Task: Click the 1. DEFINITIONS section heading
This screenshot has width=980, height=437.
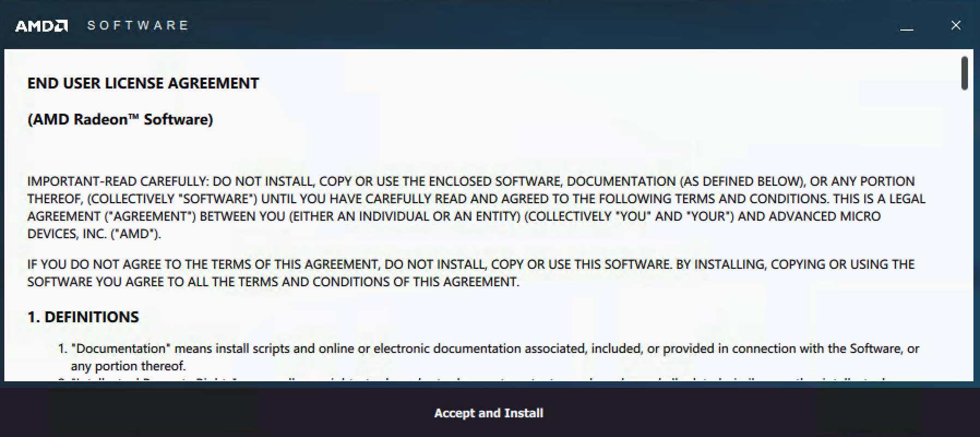Action: [x=83, y=317]
